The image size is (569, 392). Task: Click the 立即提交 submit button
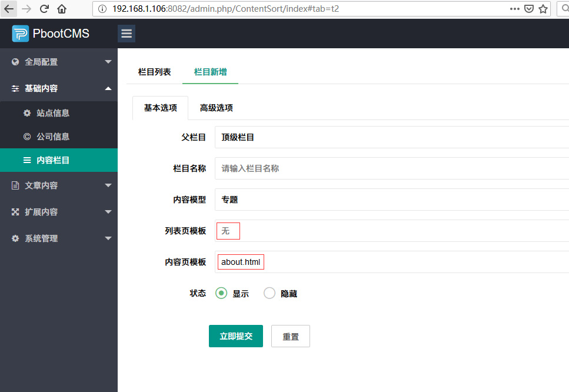[x=235, y=336]
